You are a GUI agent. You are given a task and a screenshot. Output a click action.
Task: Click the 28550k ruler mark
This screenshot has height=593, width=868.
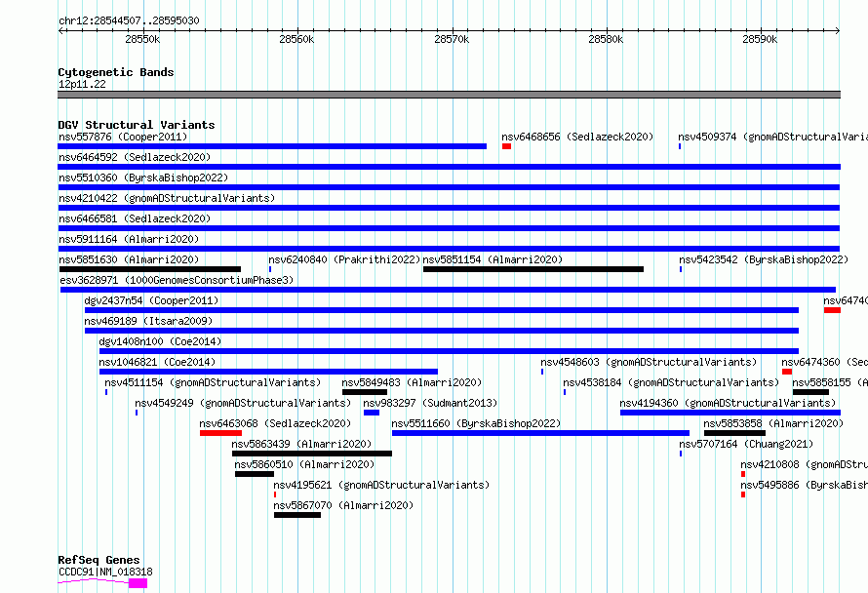point(142,39)
